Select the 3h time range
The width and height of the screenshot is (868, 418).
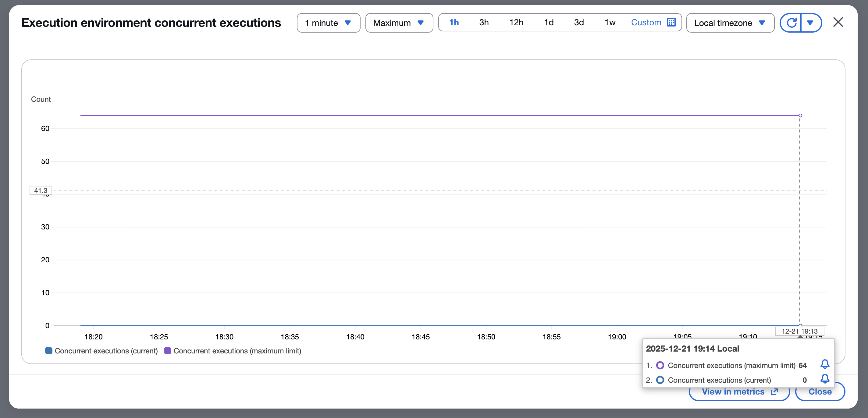484,23
